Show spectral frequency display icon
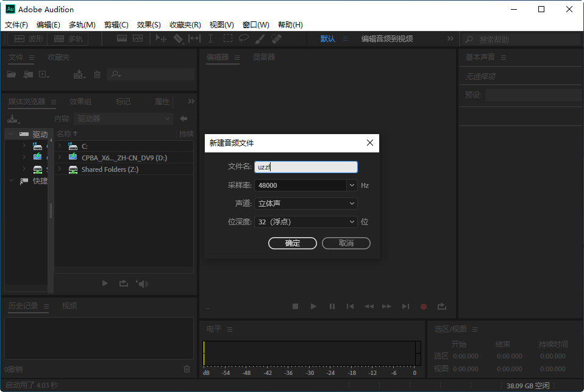584x392 pixels. 122,38
